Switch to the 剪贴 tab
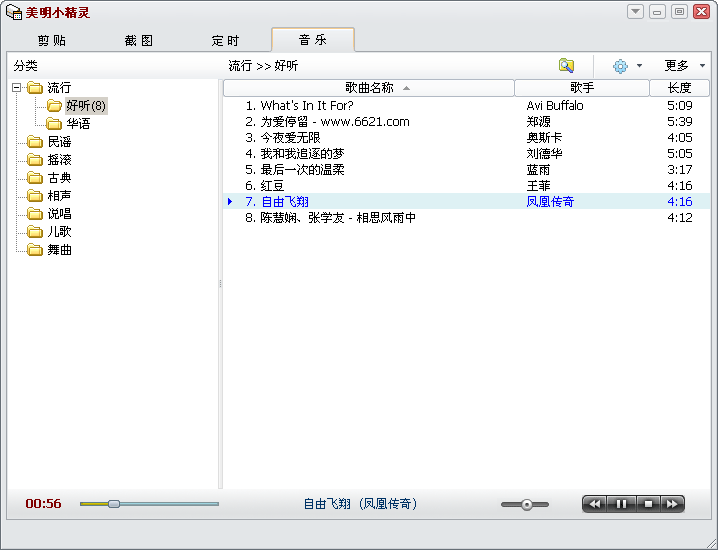Screen dimensions: 718x550 click(x=52, y=40)
